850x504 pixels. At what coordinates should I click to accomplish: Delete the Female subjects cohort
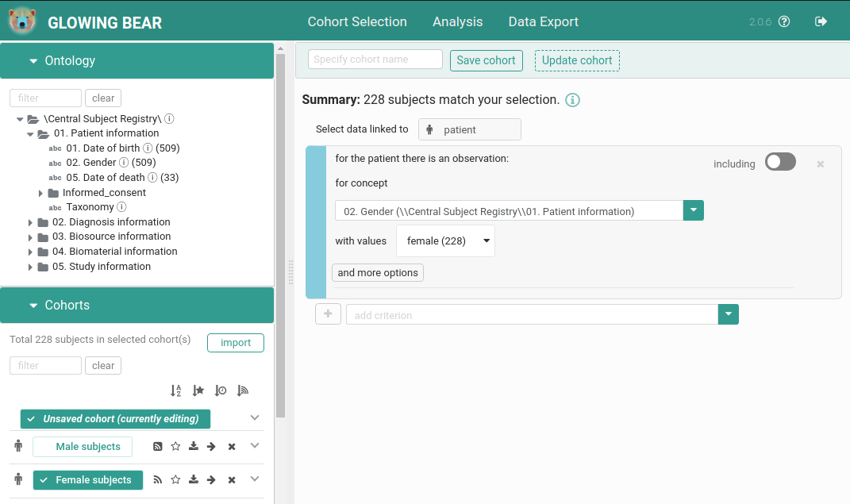(x=232, y=479)
